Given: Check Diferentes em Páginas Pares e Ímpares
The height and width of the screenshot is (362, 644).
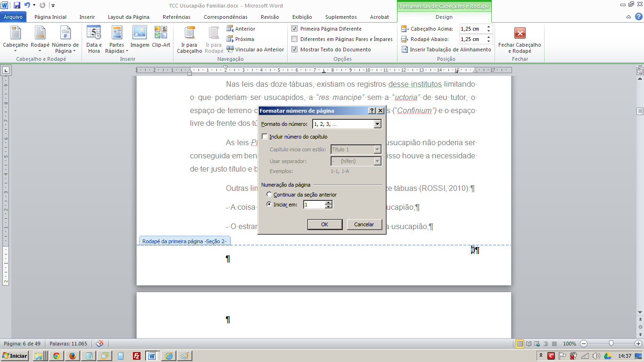Looking at the screenshot, I should click(x=295, y=39).
